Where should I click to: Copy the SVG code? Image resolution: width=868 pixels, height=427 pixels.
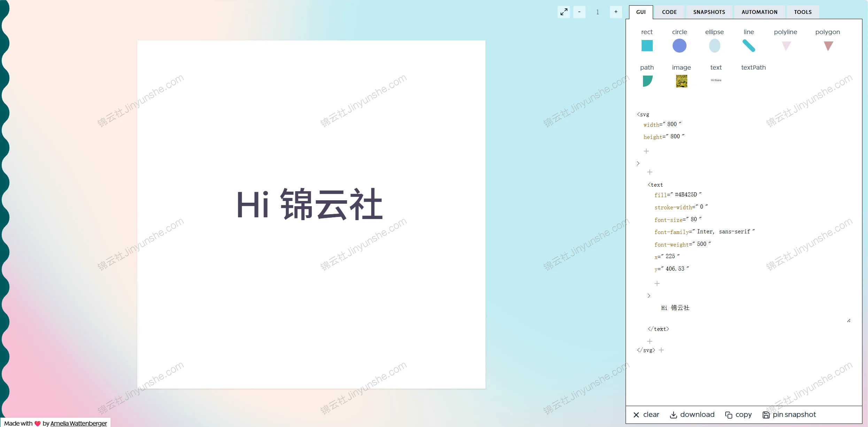738,415
